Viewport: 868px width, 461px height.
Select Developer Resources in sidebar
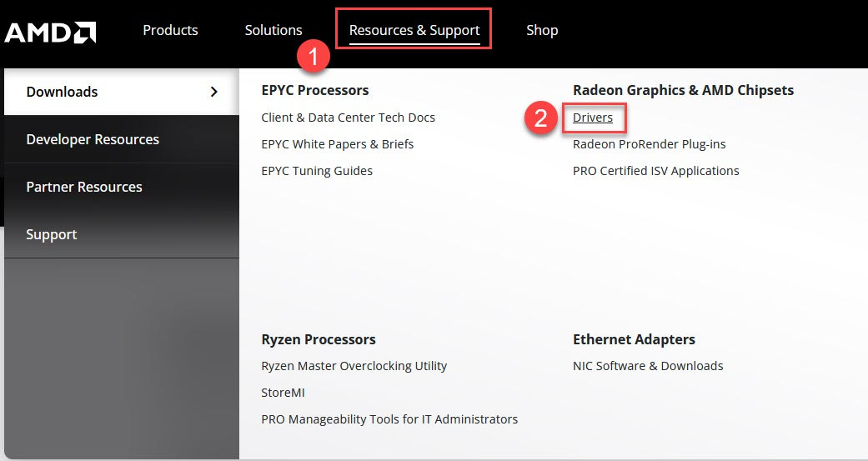pyautogui.click(x=93, y=139)
